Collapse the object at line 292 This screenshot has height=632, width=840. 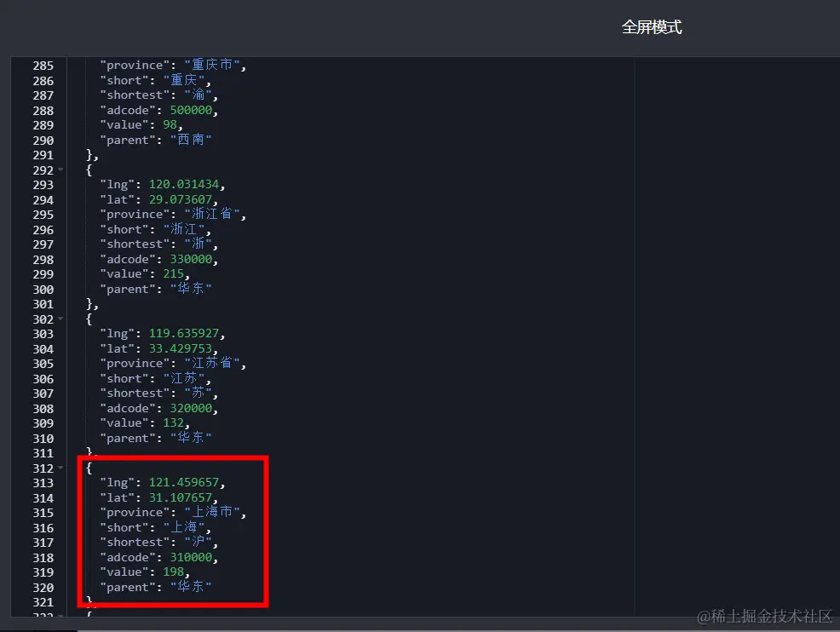coord(60,169)
